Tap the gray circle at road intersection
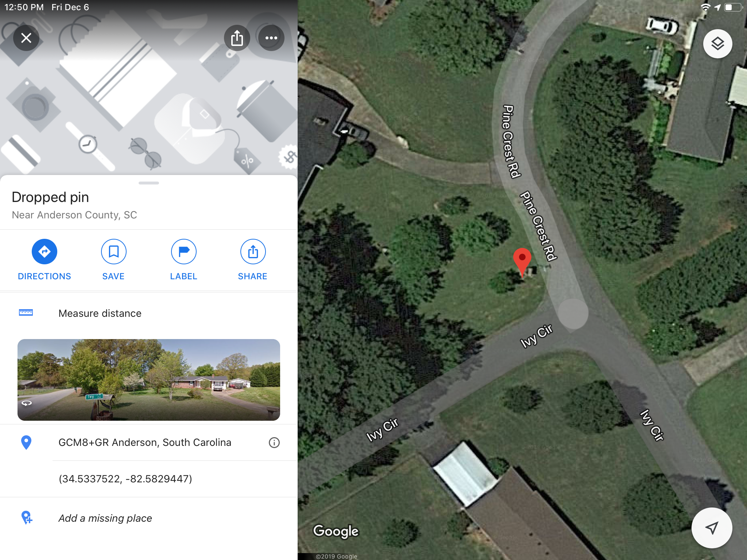Image resolution: width=747 pixels, height=560 pixels. [573, 314]
